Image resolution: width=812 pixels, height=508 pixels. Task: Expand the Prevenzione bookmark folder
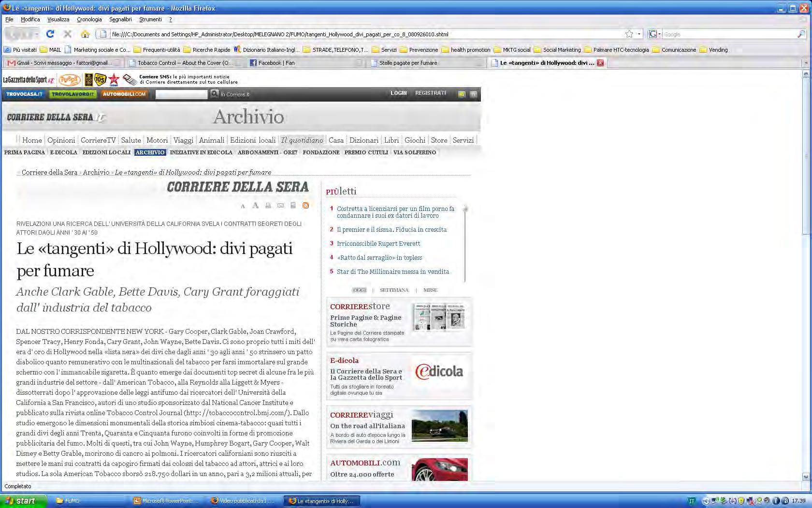pyautogui.click(x=419, y=49)
